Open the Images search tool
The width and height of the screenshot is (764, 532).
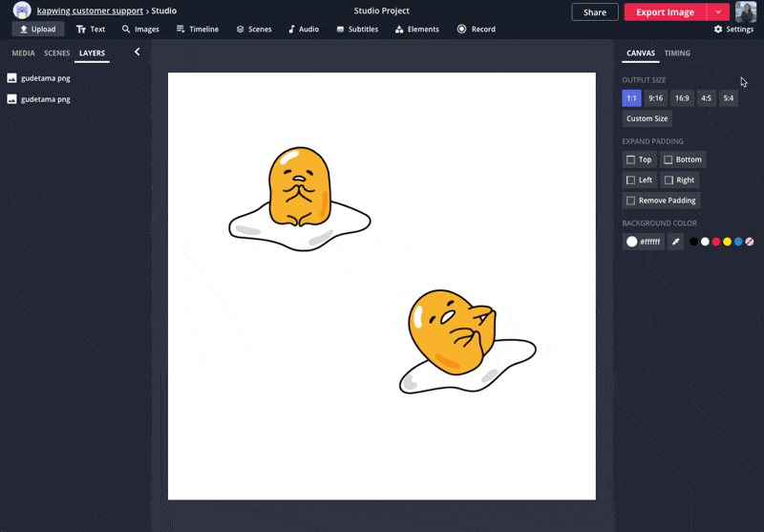click(x=140, y=30)
